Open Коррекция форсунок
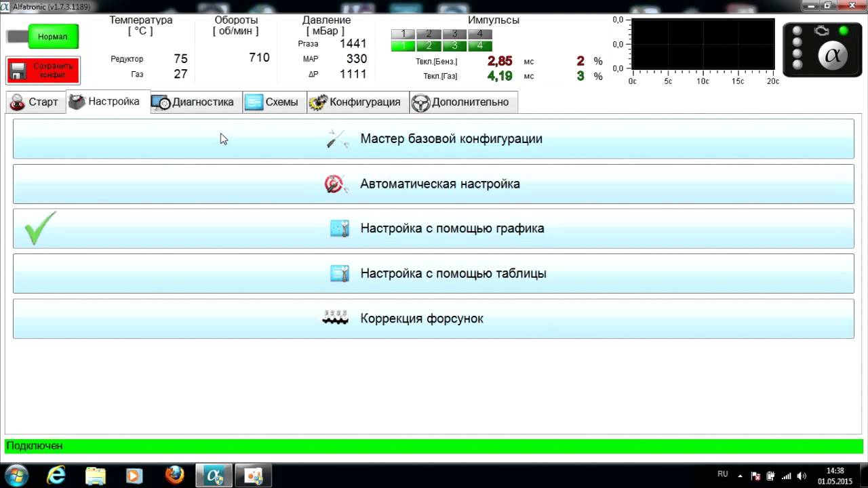The image size is (868, 488). 433,319
